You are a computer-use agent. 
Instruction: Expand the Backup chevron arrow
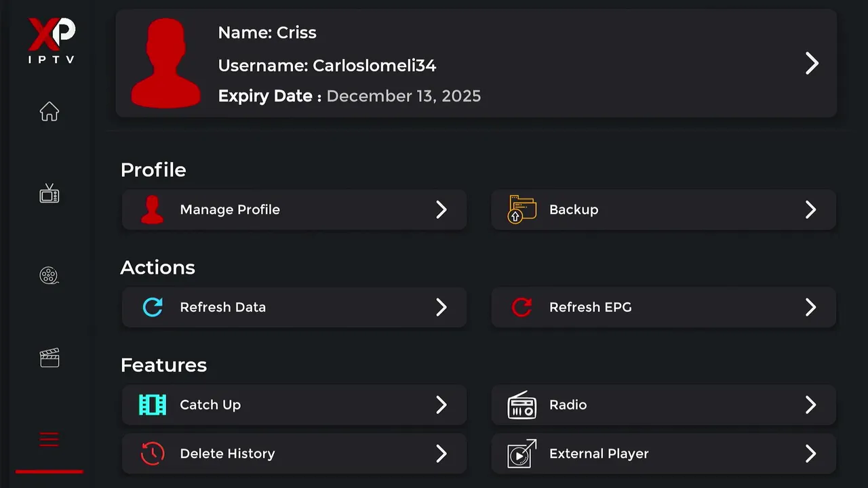(x=810, y=209)
